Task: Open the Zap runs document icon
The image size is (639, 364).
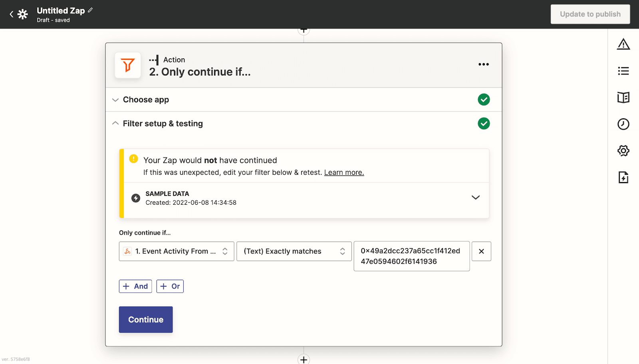Action: pos(623,177)
